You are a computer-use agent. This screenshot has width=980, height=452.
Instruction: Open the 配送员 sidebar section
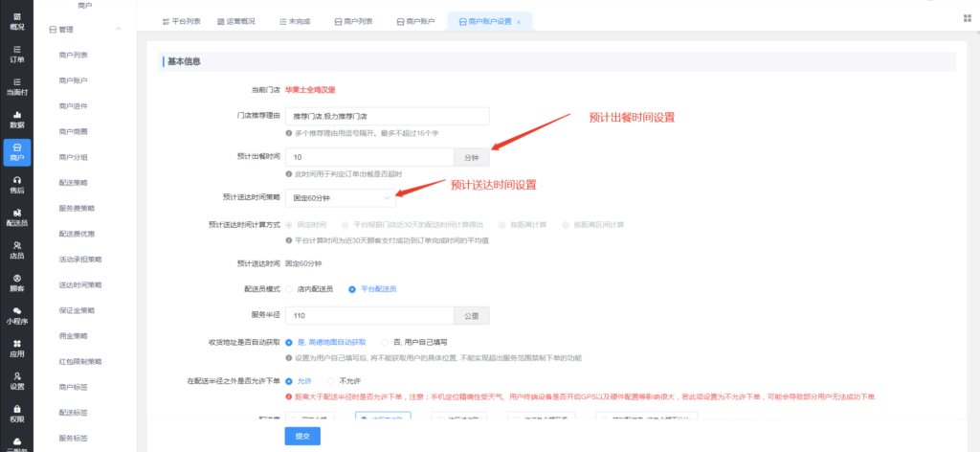16,216
